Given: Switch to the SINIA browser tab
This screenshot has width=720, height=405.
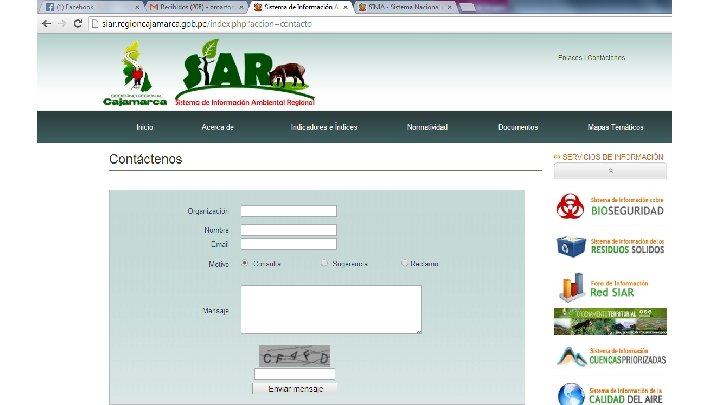Looking at the screenshot, I should (403, 7).
